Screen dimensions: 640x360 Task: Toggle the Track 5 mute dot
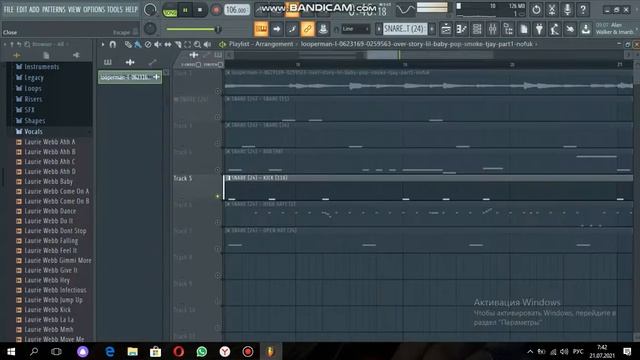[217, 196]
